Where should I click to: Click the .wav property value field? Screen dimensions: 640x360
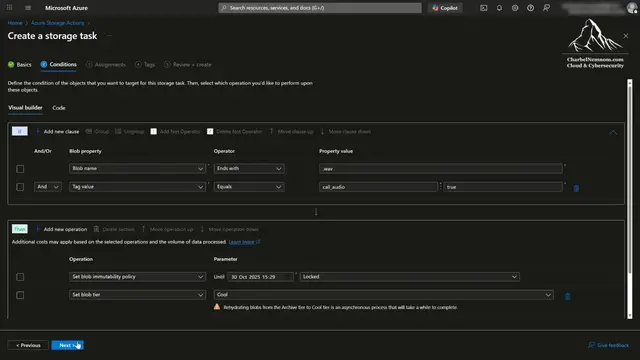pyautogui.click(x=441, y=169)
